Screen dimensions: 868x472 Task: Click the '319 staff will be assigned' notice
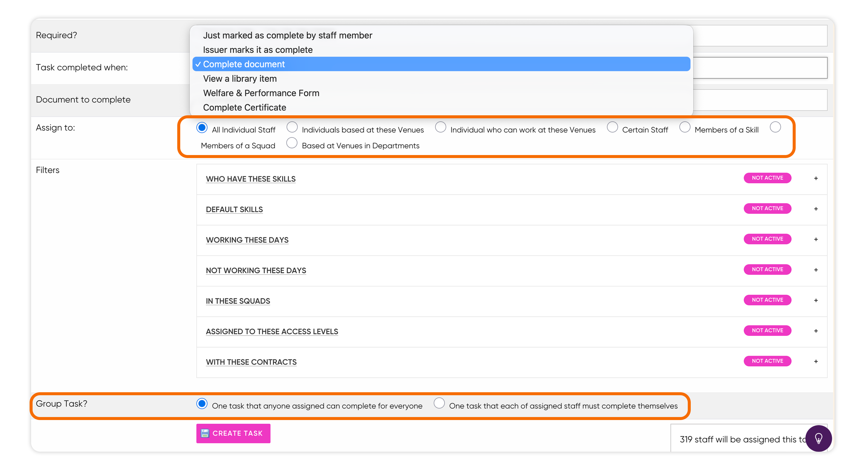[x=742, y=439]
